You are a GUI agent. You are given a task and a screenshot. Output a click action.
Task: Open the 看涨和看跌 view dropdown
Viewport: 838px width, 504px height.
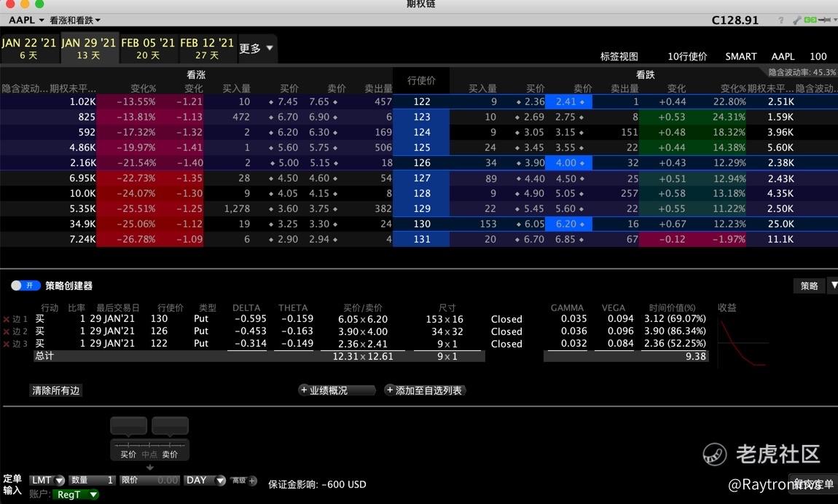[75, 20]
